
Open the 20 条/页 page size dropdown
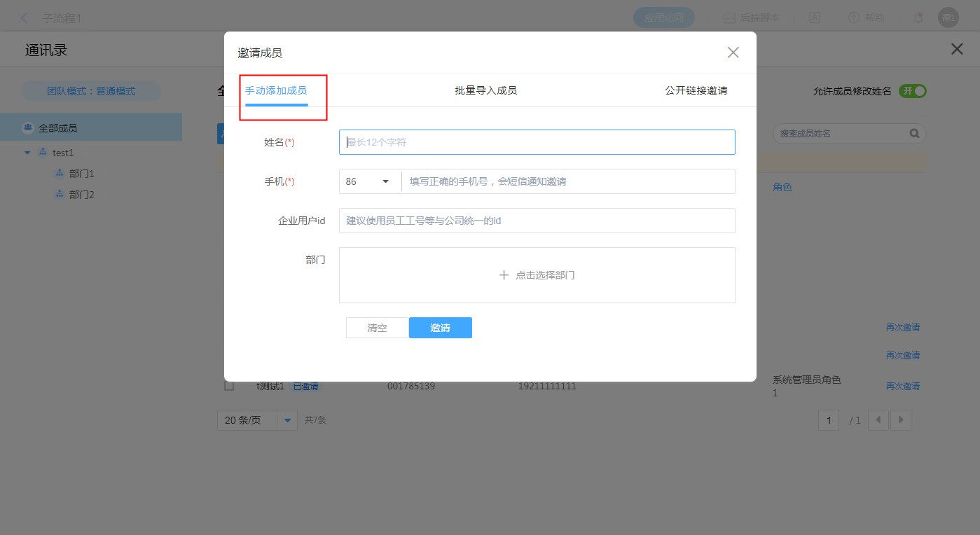coord(287,420)
